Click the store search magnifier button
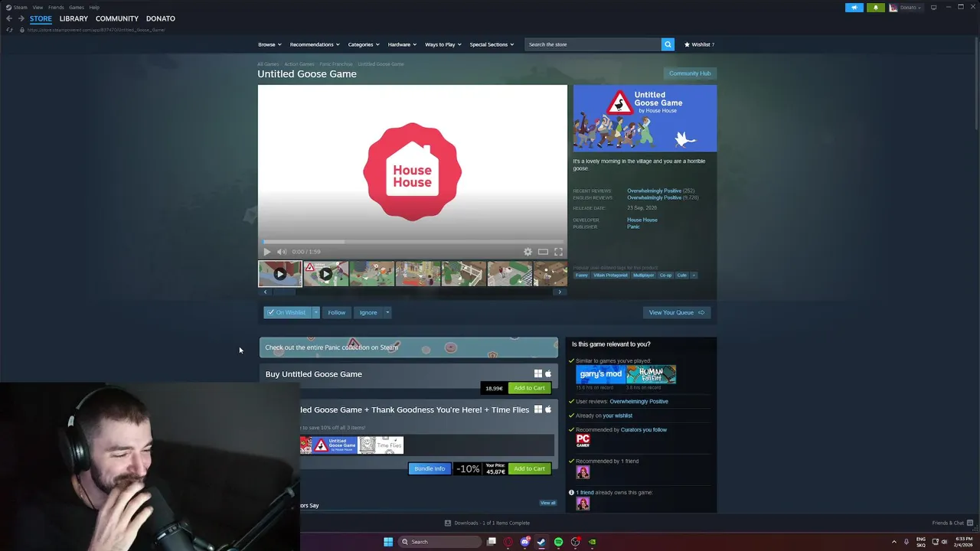Image resolution: width=980 pixels, height=551 pixels. click(x=668, y=44)
